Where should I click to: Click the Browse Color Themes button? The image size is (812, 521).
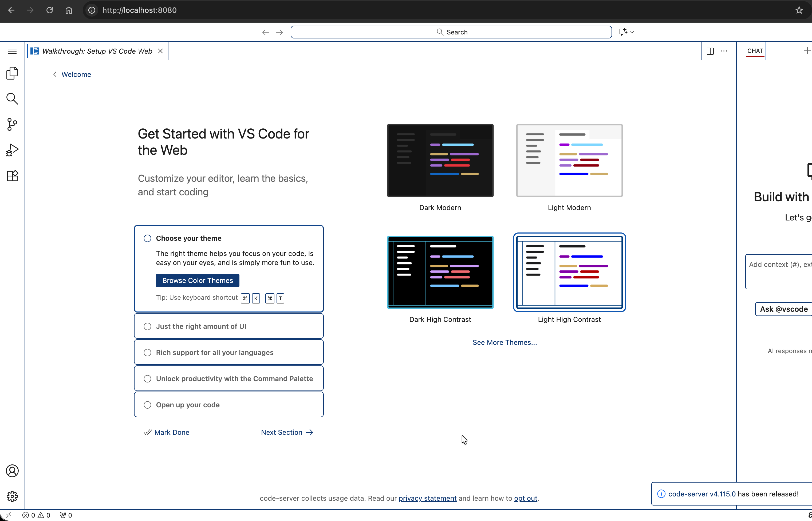click(197, 280)
